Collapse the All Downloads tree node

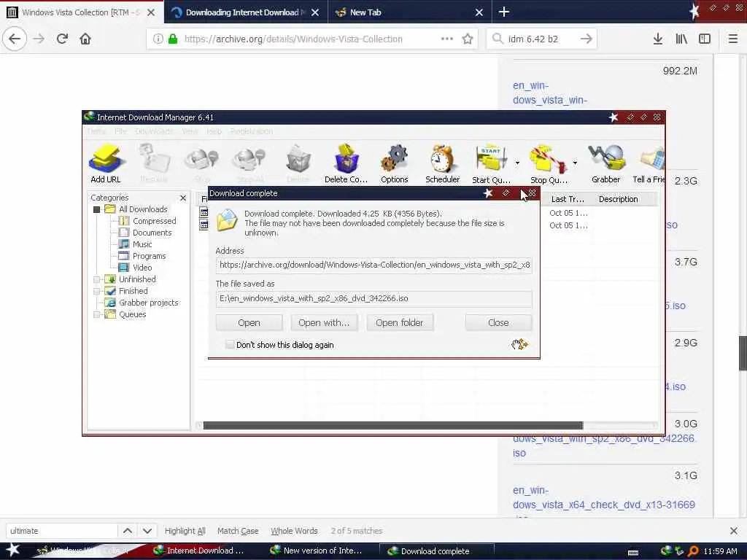click(97, 209)
